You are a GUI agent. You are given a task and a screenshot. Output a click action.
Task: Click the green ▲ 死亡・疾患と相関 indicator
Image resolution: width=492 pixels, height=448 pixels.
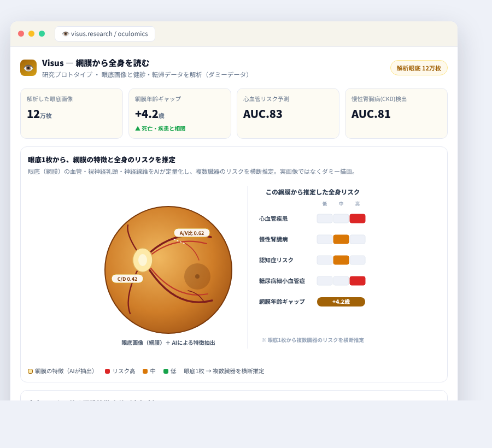[160, 128]
